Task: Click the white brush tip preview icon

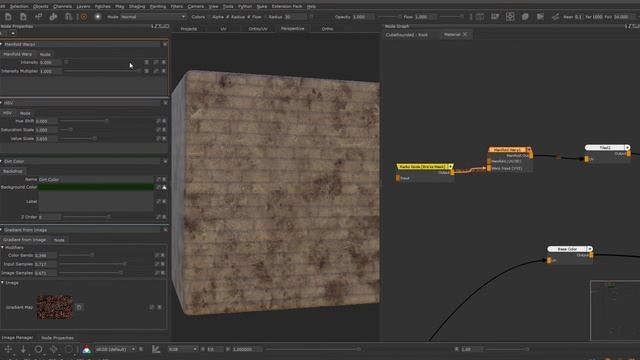Action: (98, 17)
